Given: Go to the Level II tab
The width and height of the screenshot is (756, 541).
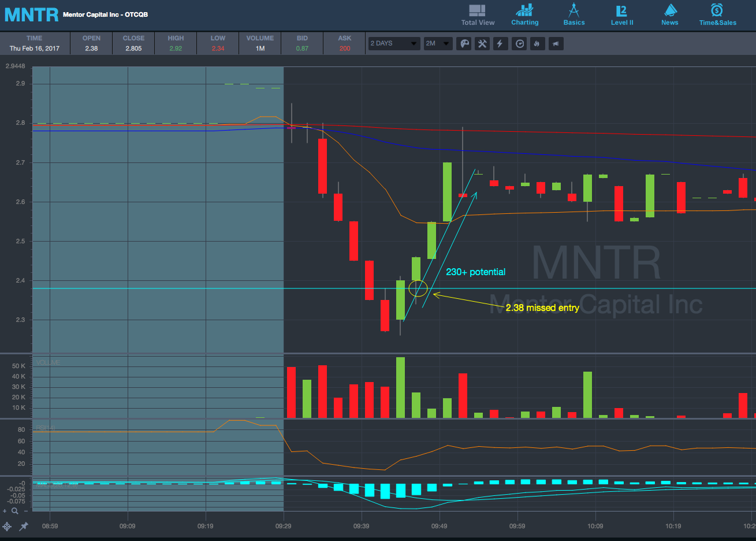Looking at the screenshot, I should (x=622, y=15).
